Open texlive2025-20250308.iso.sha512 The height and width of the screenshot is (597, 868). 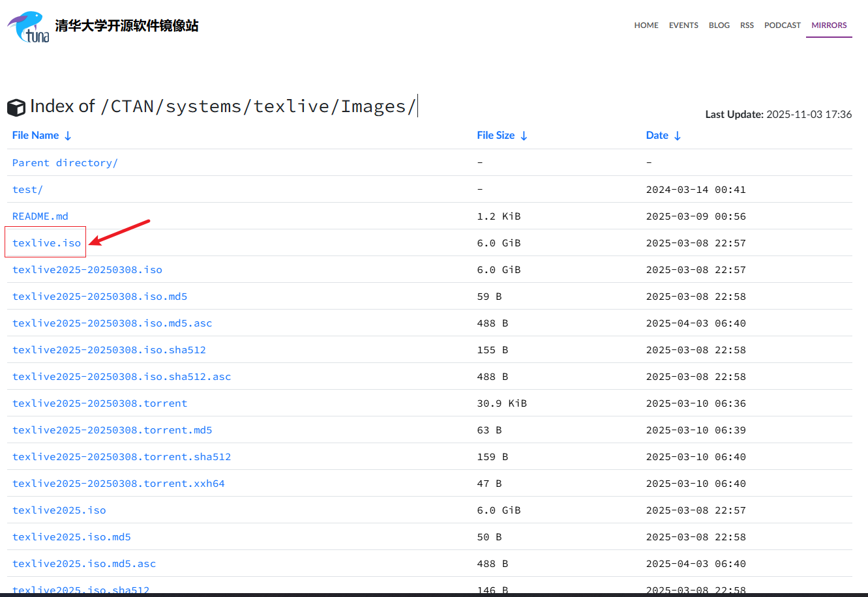[x=109, y=350]
